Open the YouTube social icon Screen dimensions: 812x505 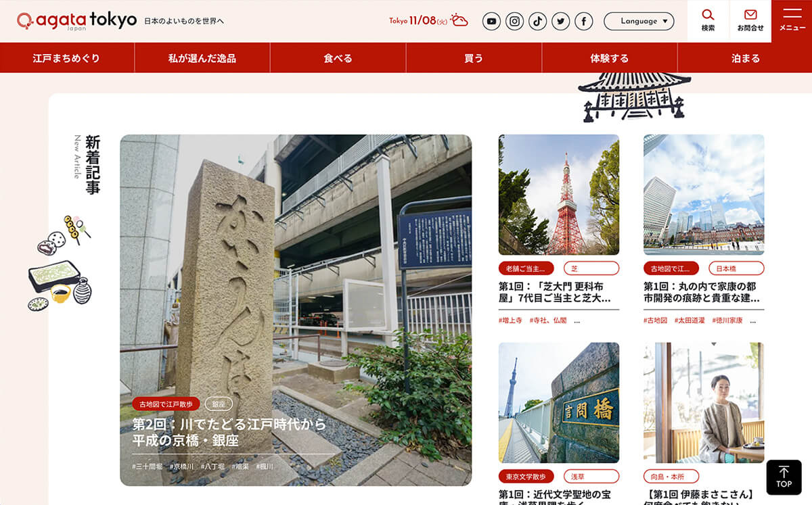[491, 22]
